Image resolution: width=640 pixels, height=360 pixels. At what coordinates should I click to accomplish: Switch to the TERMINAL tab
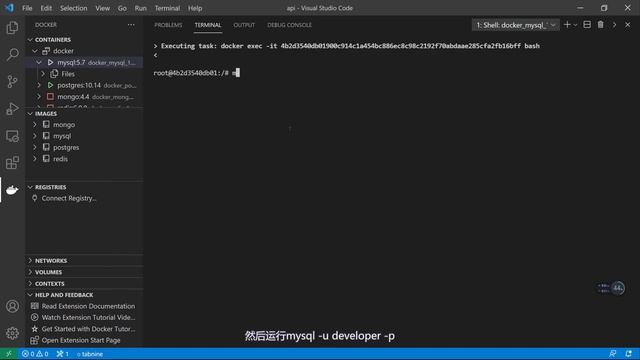click(x=208, y=25)
